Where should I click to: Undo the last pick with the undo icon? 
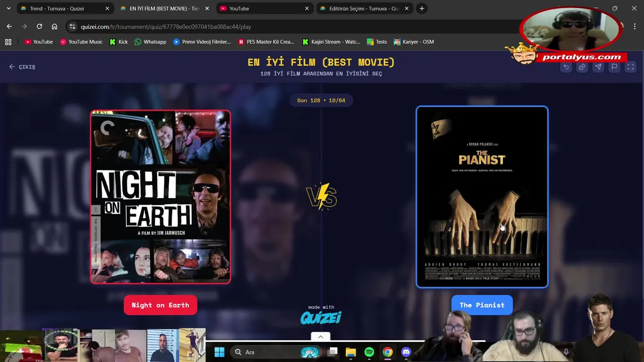point(566,67)
